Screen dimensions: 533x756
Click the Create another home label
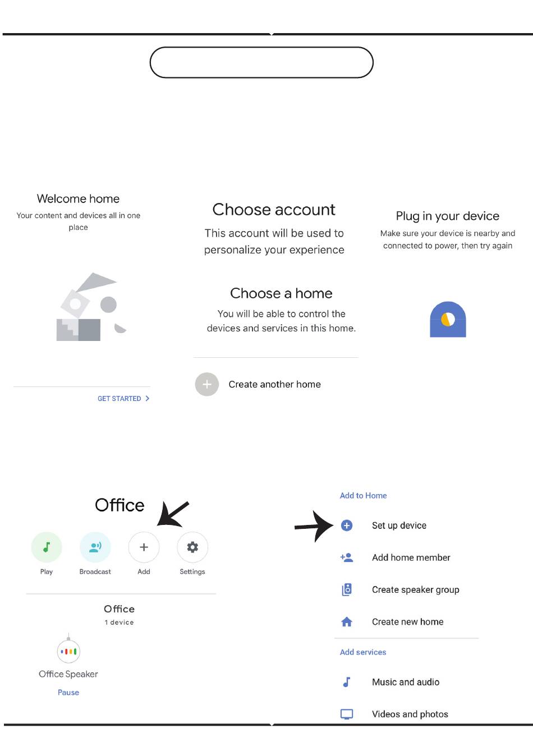274,384
